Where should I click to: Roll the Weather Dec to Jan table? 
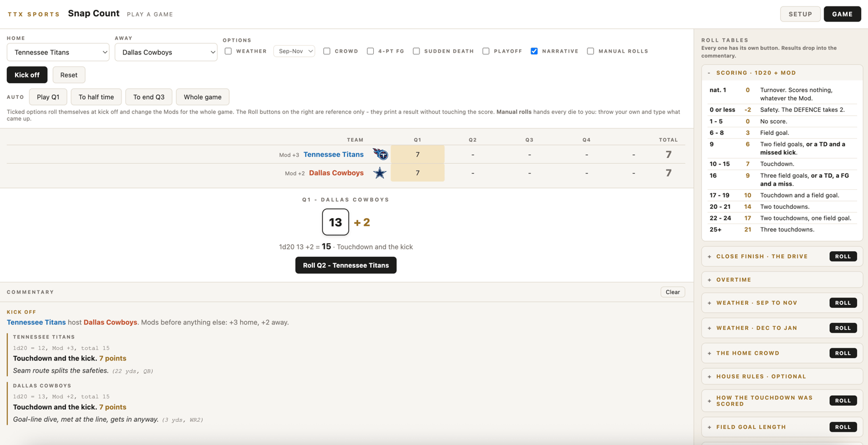(843, 328)
